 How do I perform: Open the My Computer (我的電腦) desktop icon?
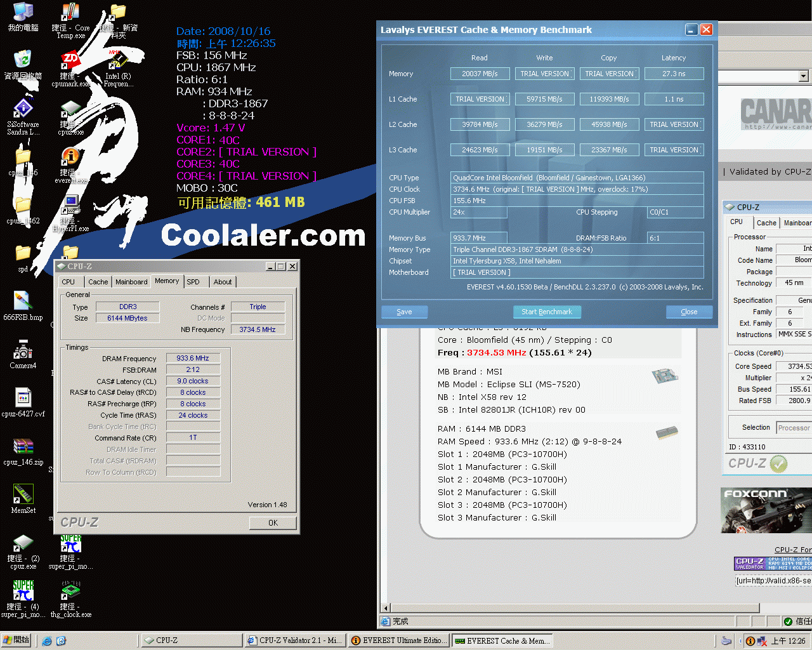click(23, 17)
